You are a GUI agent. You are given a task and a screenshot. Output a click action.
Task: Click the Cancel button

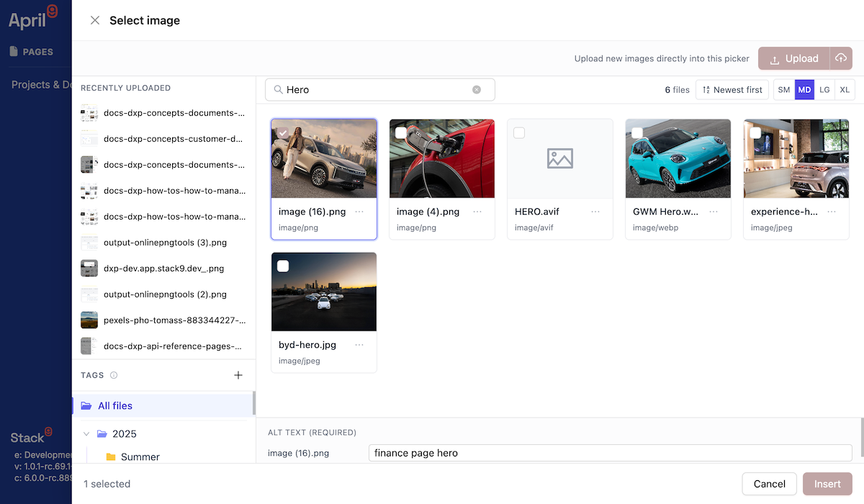[769, 484]
